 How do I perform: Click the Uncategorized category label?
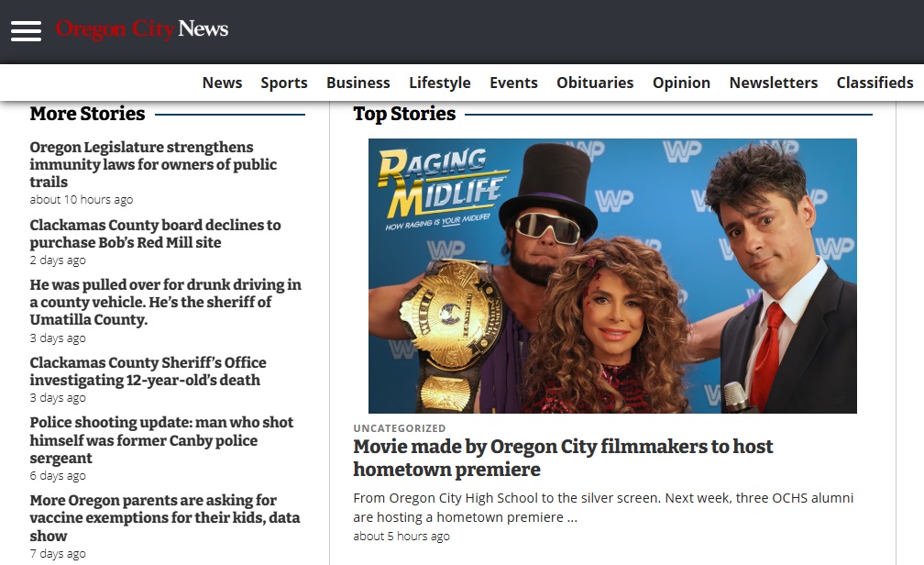coord(400,428)
